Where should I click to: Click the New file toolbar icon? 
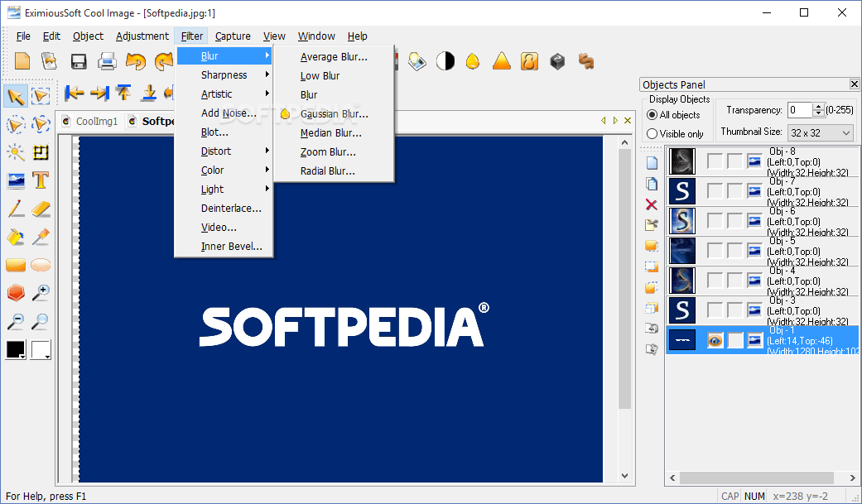point(22,61)
